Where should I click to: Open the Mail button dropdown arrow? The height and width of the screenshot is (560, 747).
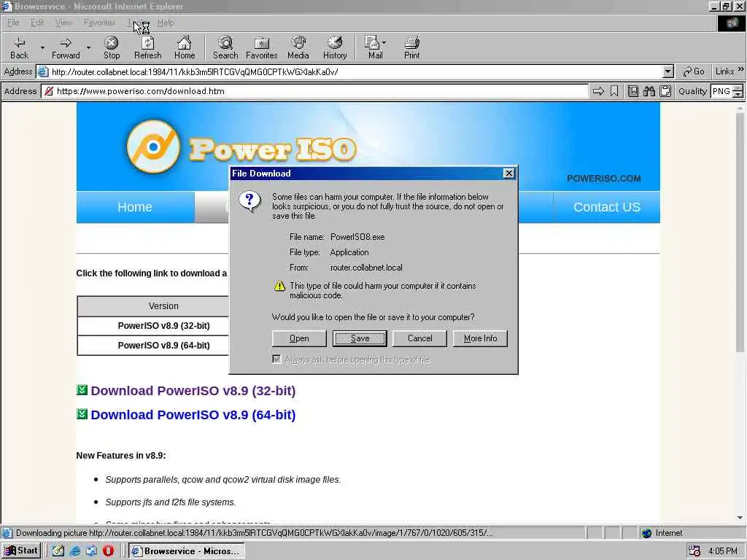click(384, 43)
